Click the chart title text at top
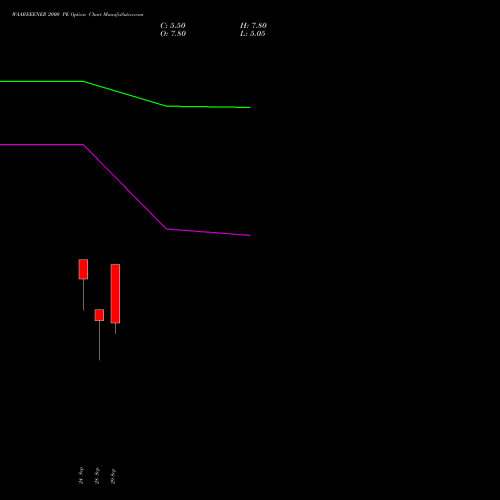This screenshot has height=500, width=500. [78, 14]
